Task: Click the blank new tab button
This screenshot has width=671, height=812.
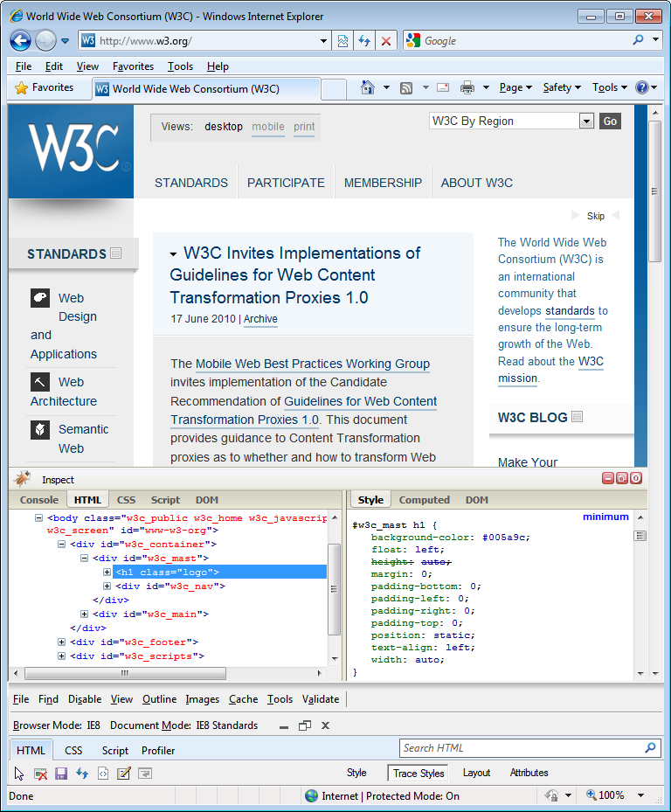Action: (334, 88)
